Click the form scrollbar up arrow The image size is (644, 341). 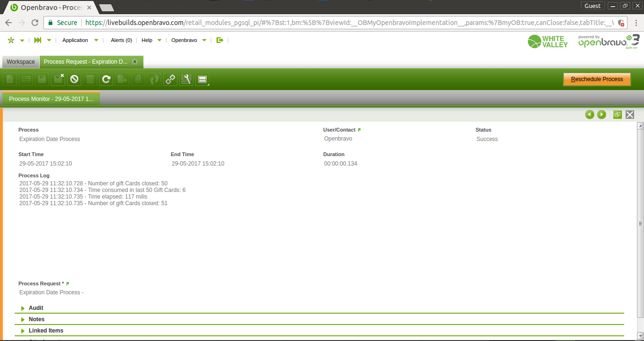click(x=640, y=126)
